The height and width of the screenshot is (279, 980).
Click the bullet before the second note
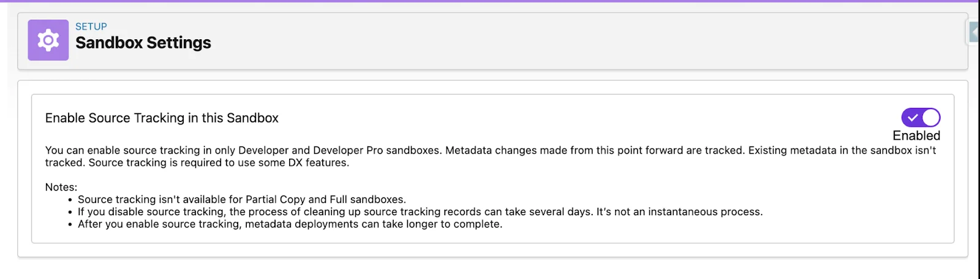pos(70,212)
